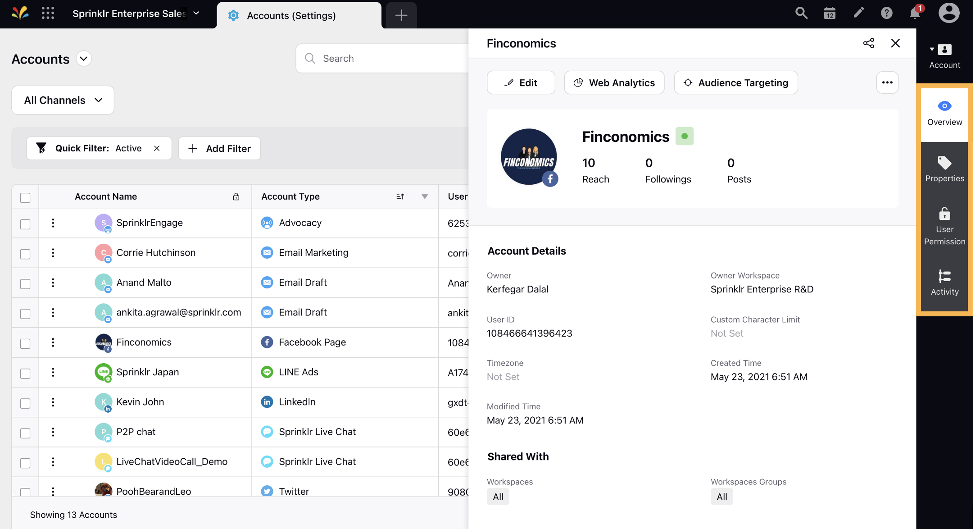This screenshot has width=980, height=529.
Task: Open the Quick Filter: Active chip
Action: point(98,148)
